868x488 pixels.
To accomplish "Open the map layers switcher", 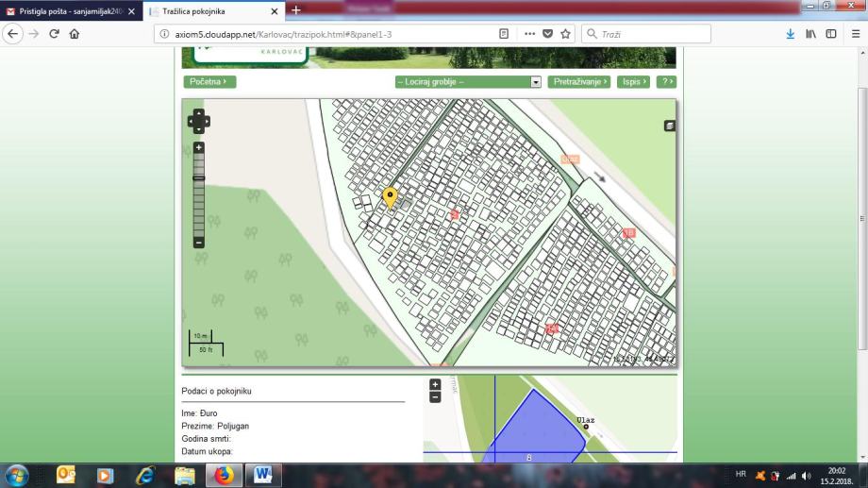I will pos(669,126).
